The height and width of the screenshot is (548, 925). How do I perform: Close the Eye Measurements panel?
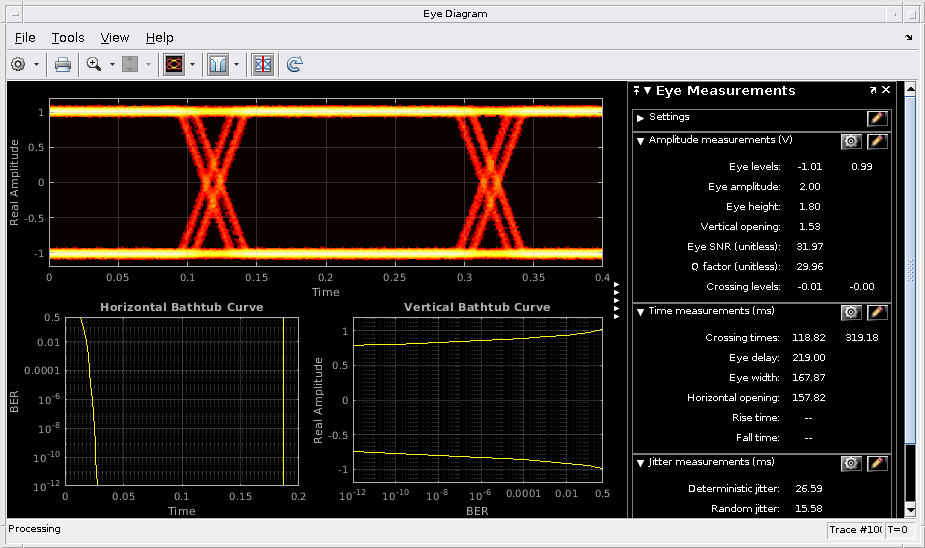[x=886, y=90]
